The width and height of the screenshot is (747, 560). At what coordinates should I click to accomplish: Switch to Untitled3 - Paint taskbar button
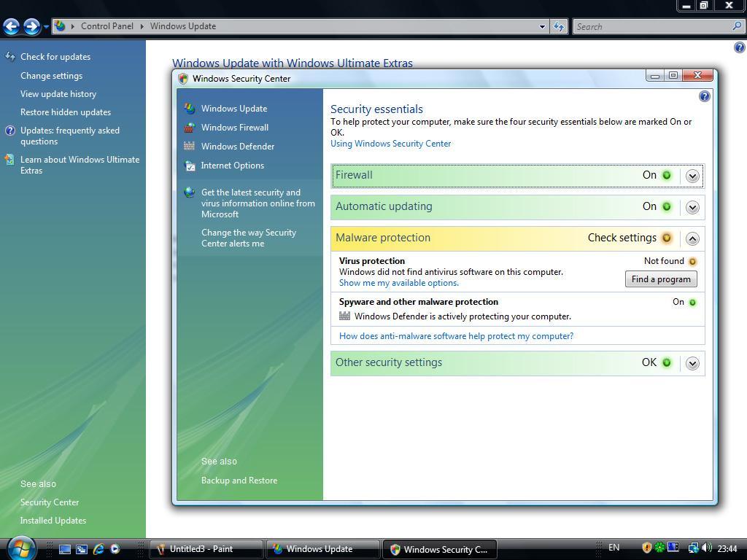pyautogui.click(x=206, y=549)
